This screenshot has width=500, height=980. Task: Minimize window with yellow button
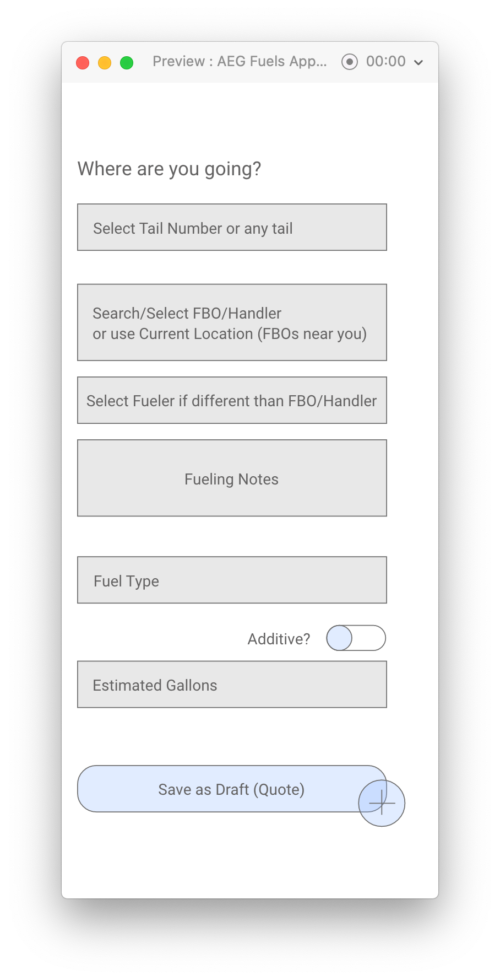tap(105, 63)
